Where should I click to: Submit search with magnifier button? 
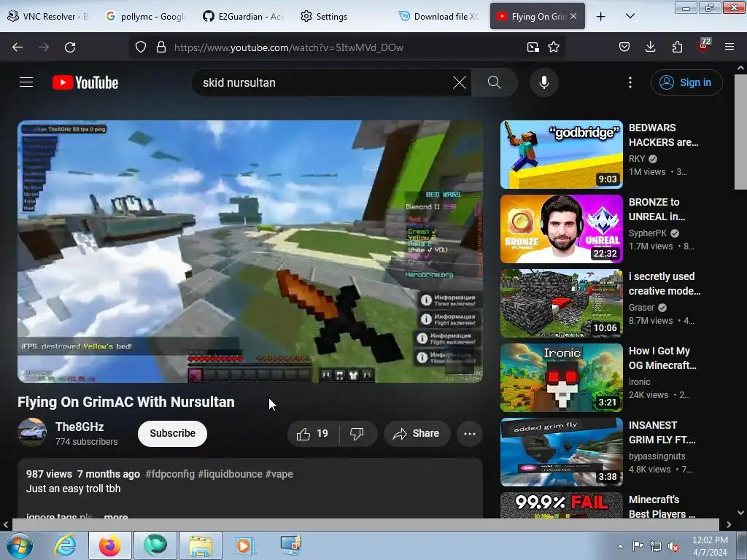(x=495, y=82)
